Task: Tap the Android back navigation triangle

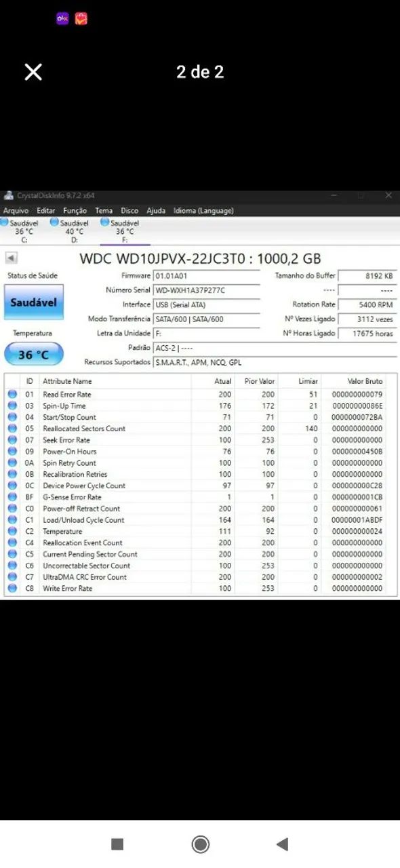Action: coord(283,844)
